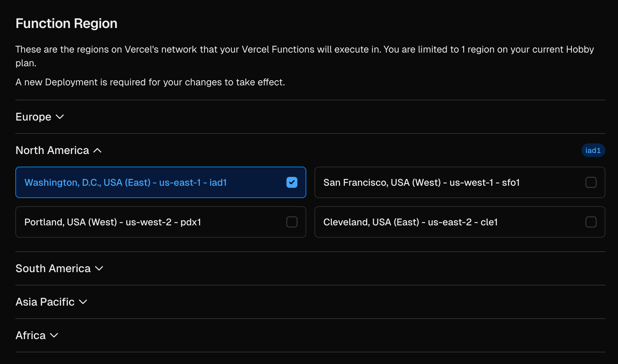Tick the Portland pdx1 checkbox

(292, 222)
